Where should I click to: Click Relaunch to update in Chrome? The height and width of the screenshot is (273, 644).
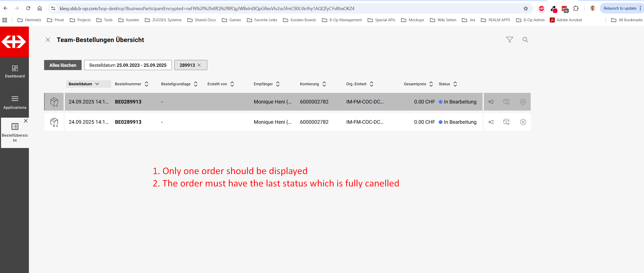(619, 8)
